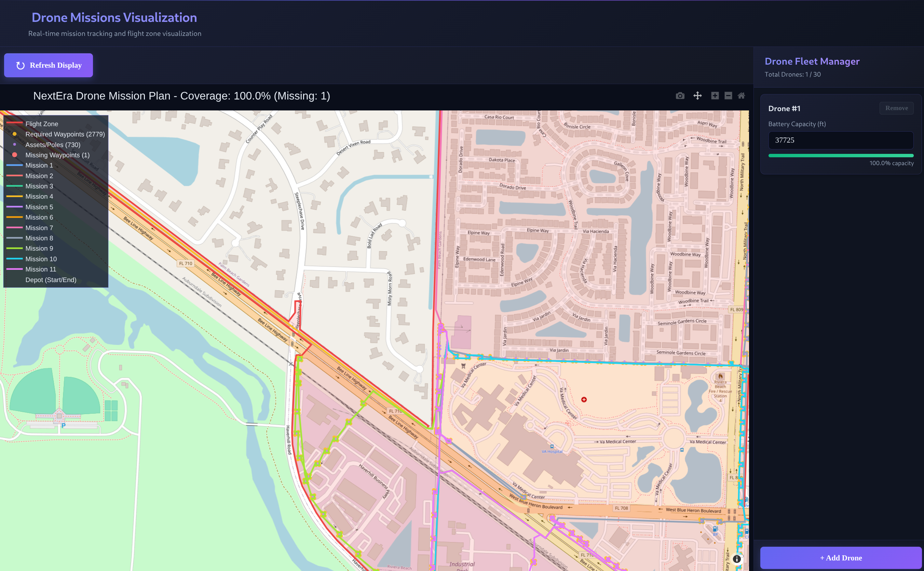The image size is (924, 571).
Task: Activate the Pan tool in the modebar
Action: 697,96
